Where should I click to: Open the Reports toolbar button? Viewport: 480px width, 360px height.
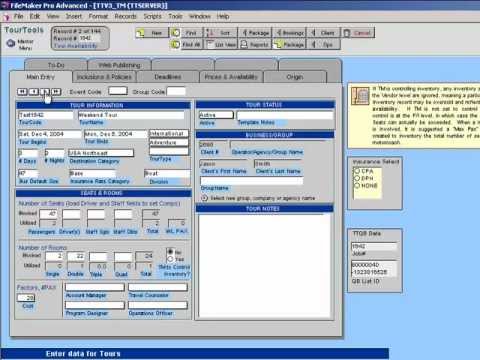[x=255, y=44]
